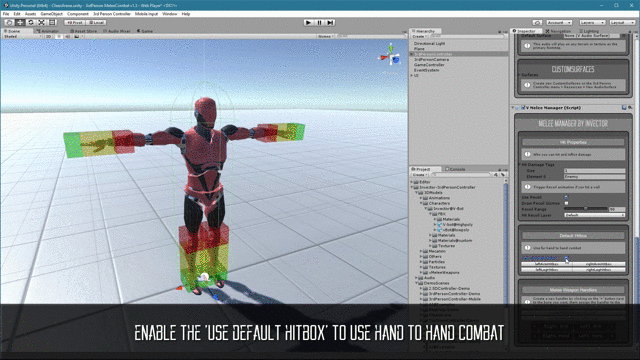Viewport: 640px width, 360px height.
Task: Expand Surfaces foldout under Custom Surfaces
Action: [519, 75]
